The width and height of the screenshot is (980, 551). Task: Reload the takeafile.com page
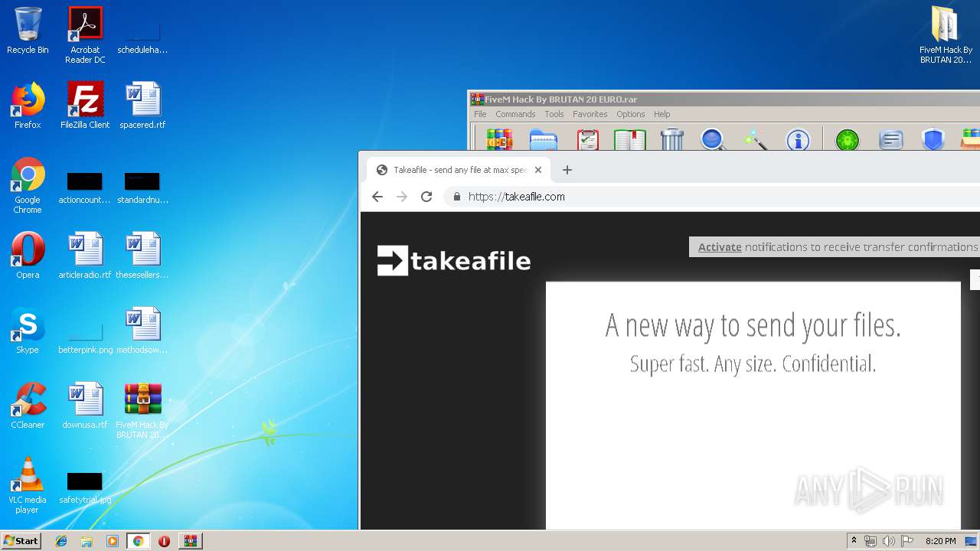tap(426, 197)
